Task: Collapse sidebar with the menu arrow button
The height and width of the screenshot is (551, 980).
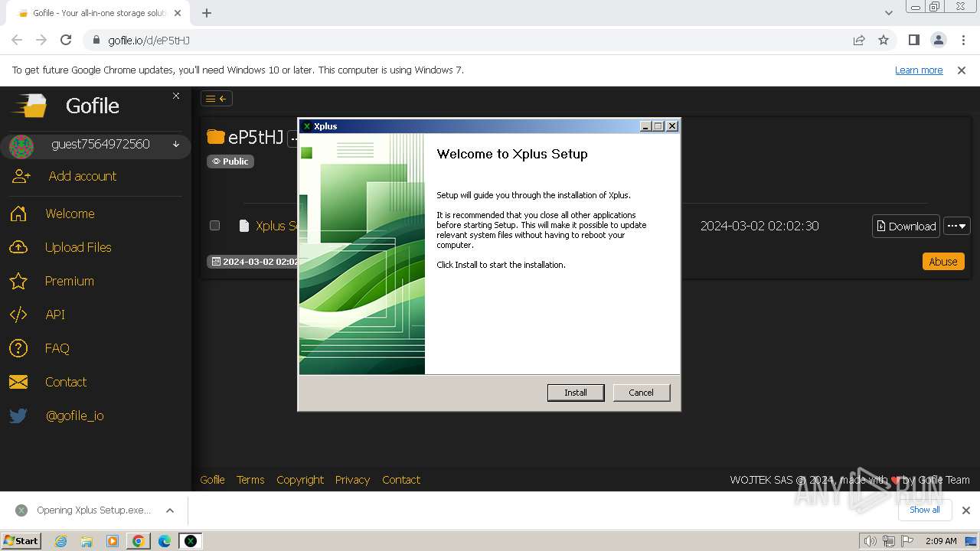Action: click(217, 98)
